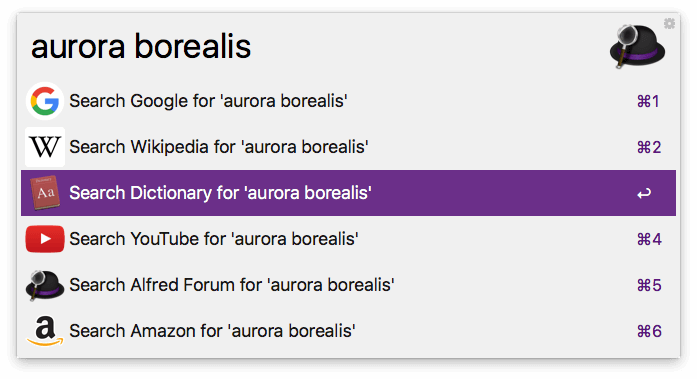Click the YouTube play icon
This screenshot has width=697, height=379.
[x=45, y=239]
